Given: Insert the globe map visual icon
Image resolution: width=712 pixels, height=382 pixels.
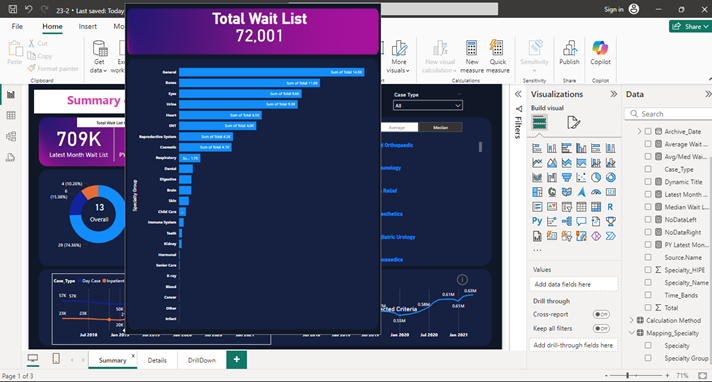Looking at the screenshot, I should [552, 192].
